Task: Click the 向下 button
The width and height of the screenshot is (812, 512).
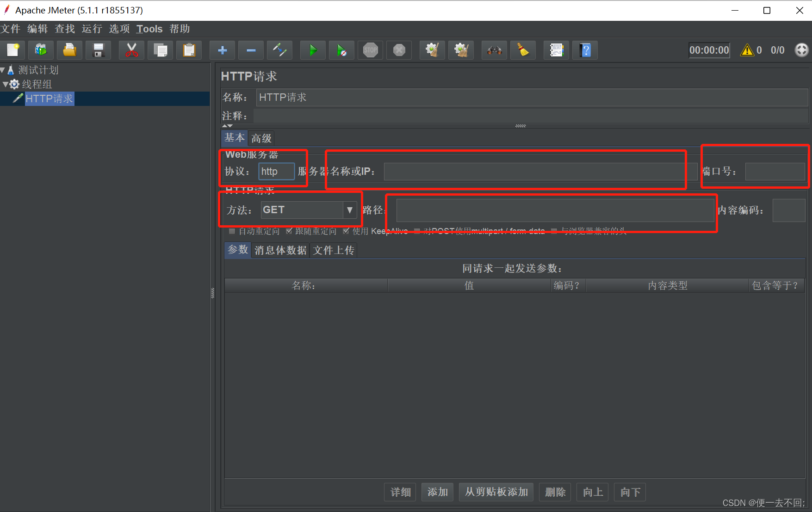Action: (x=630, y=492)
